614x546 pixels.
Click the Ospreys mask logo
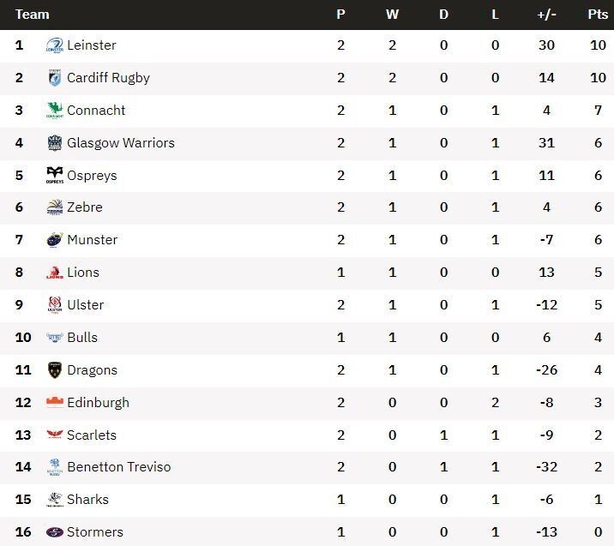(x=54, y=175)
